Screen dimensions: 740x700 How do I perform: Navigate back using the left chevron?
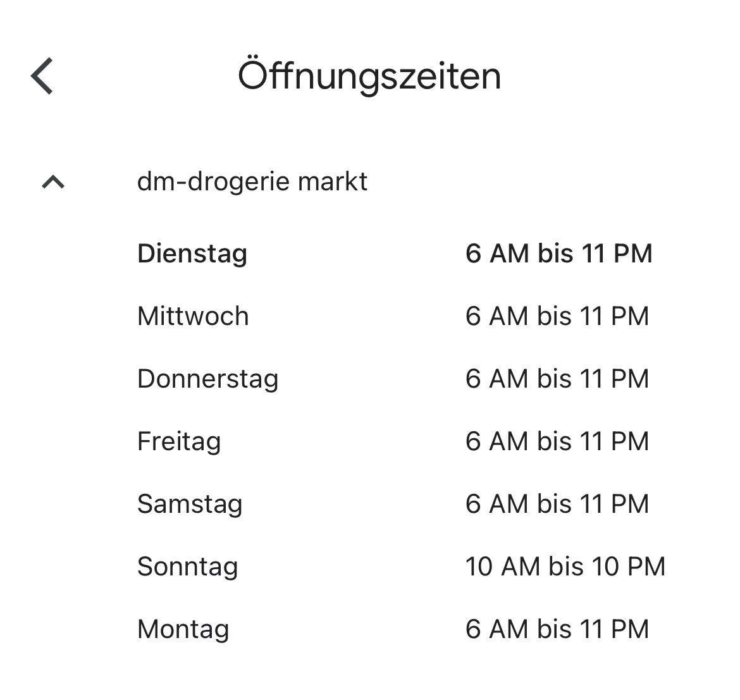(42, 76)
